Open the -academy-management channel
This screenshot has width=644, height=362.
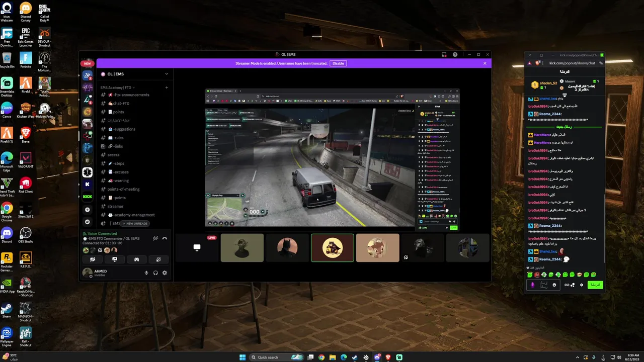pyautogui.click(x=133, y=215)
